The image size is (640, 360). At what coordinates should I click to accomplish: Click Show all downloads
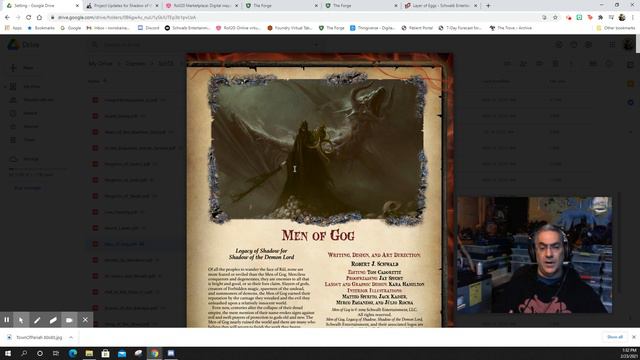(615, 337)
